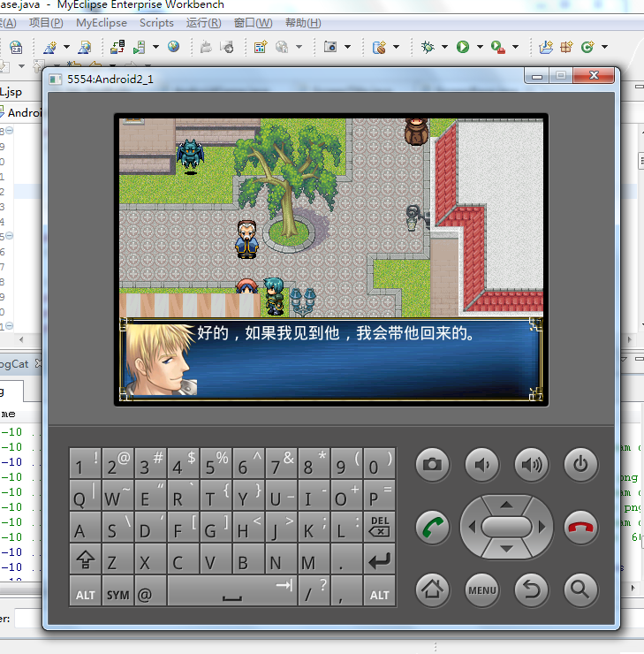644x654 pixels.
Task: Click the D-pad center select button
Action: [506, 528]
